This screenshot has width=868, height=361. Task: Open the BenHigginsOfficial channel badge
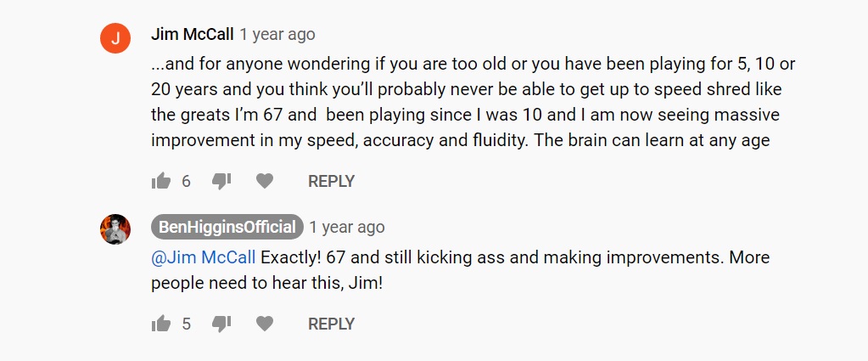[x=227, y=227]
